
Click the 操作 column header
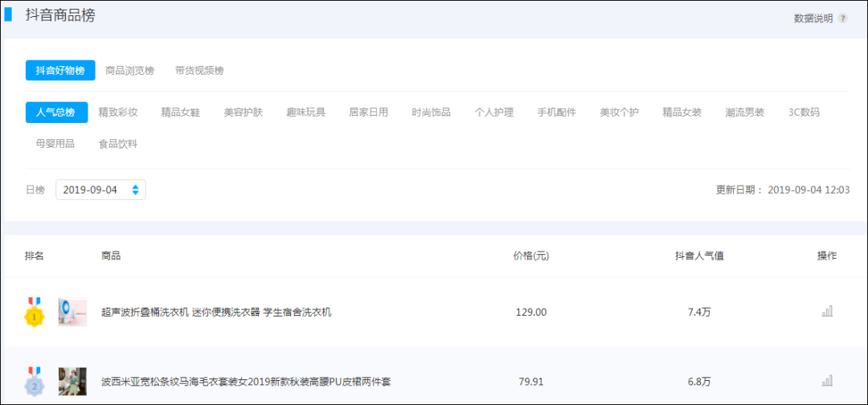click(x=827, y=256)
